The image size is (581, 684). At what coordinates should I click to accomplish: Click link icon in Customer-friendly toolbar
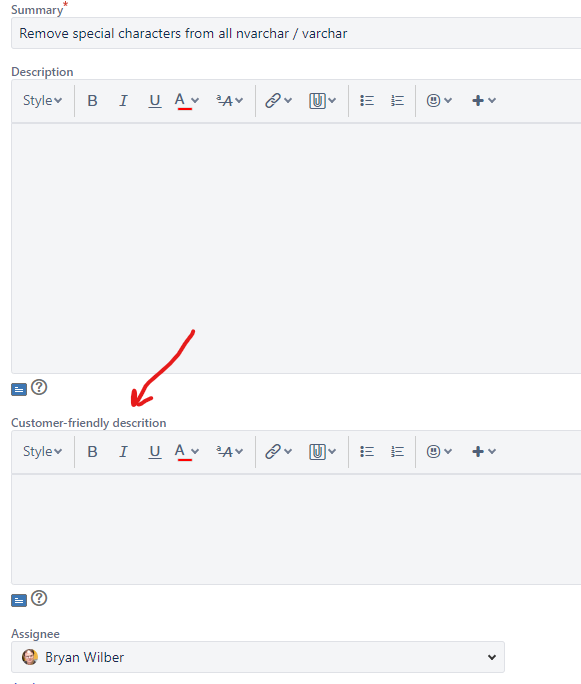coord(273,451)
